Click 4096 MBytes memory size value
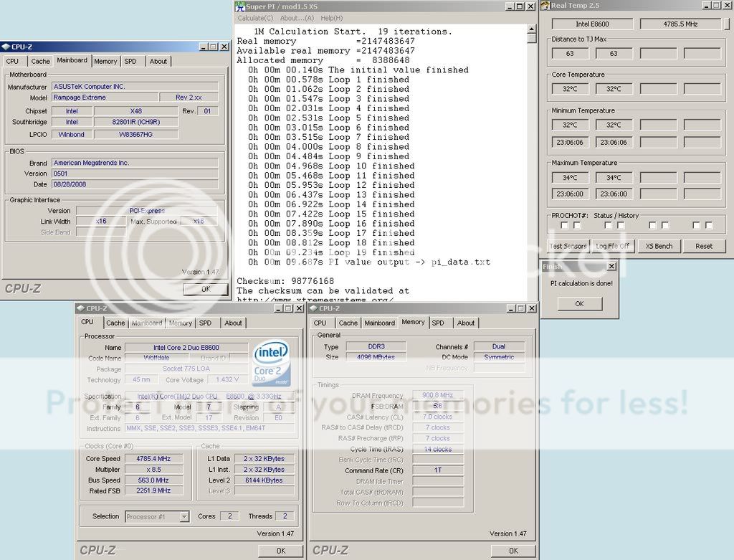 pyautogui.click(x=376, y=357)
